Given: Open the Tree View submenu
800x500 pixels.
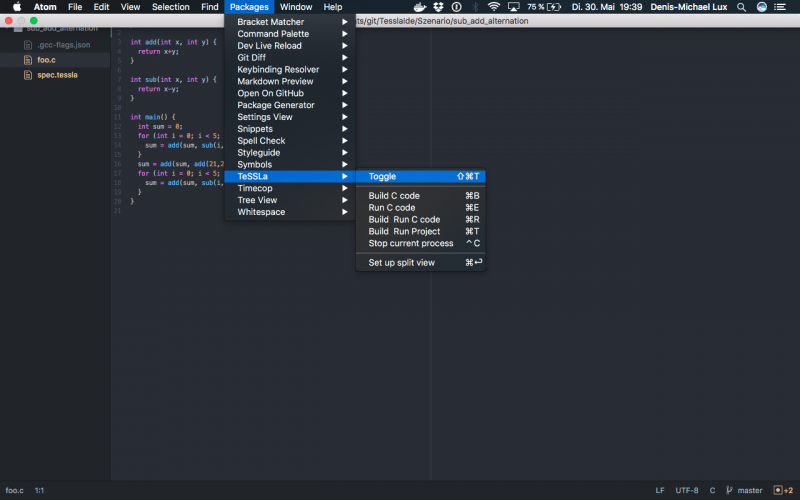Looking at the screenshot, I should 290,200.
